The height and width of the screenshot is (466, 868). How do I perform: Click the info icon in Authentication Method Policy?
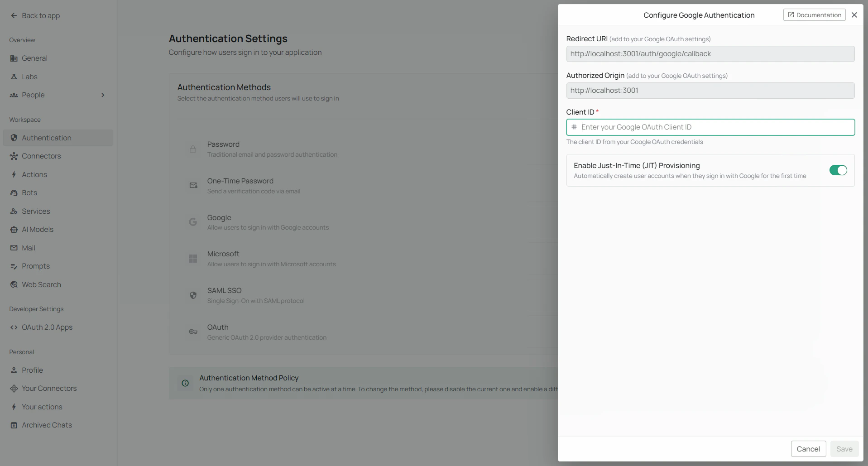[185, 383]
